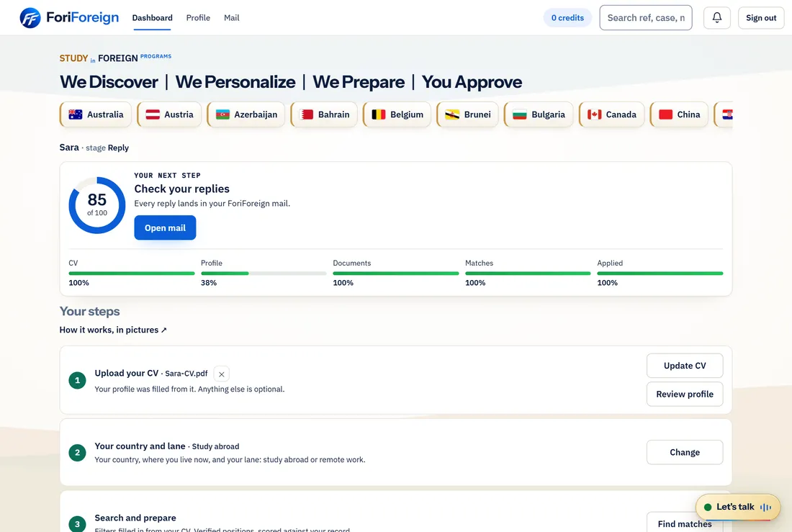The image size is (792, 532).
Task: Switch to the Dashboard tab
Action: pos(152,18)
